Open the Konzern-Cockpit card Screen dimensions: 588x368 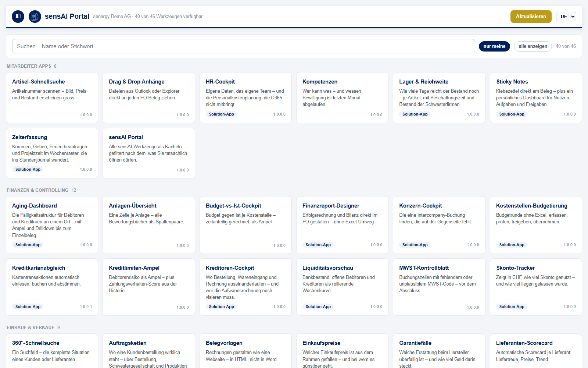439,225
